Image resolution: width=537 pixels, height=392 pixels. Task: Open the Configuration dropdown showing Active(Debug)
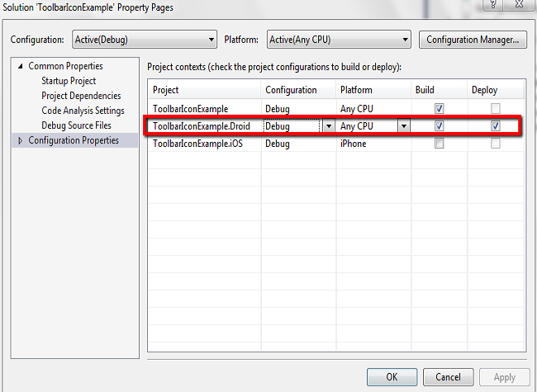click(145, 40)
